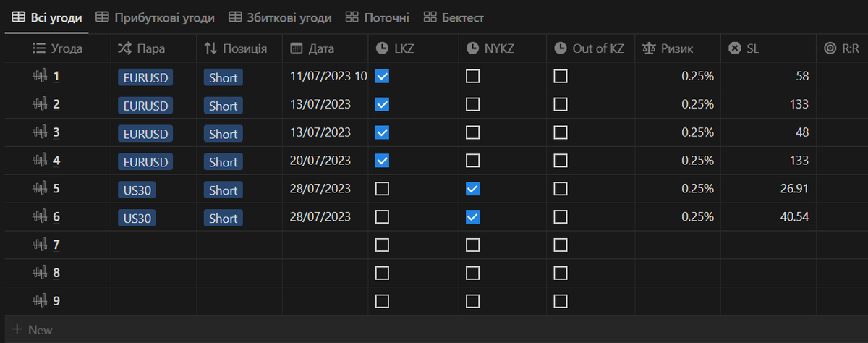Open trade 3 page icon
The width and height of the screenshot is (868, 343).
[x=40, y=132]
